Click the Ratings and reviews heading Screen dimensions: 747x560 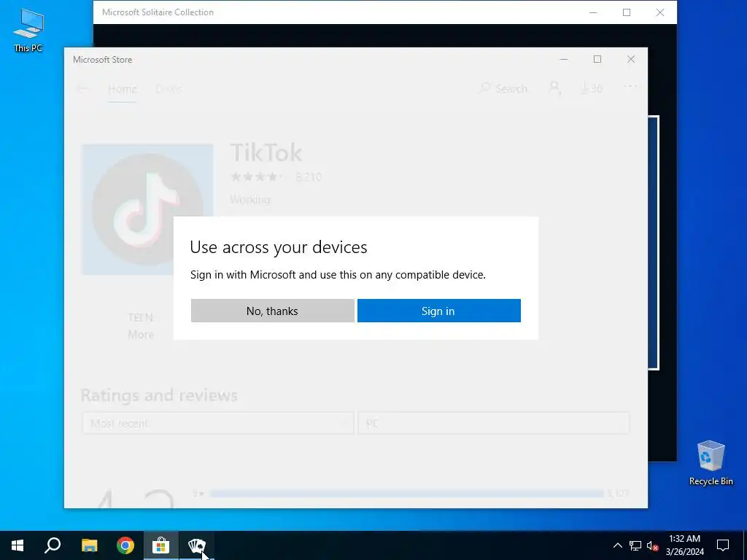pos(159,395)
